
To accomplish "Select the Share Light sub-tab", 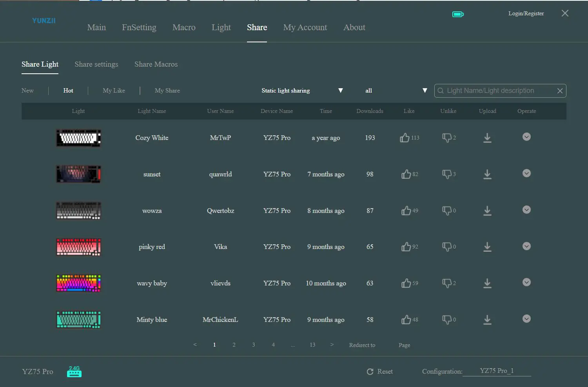I will click(40, 64).
